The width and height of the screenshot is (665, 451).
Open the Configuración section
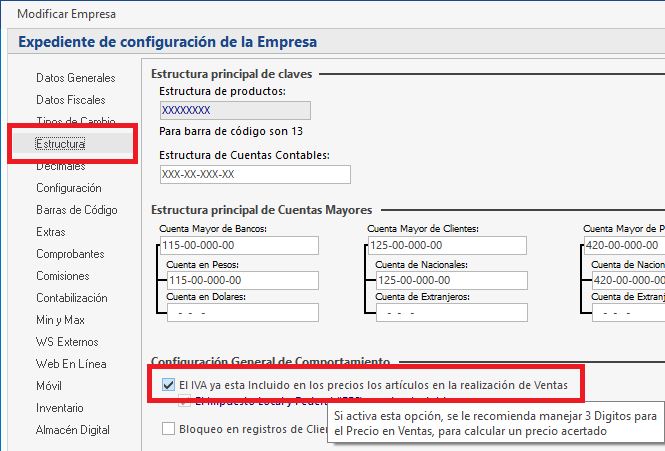pyautogui.click(x=69, y=188)
